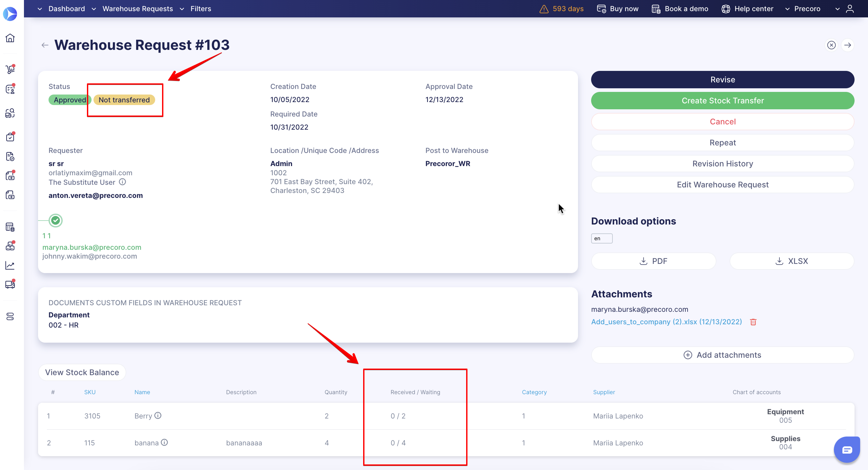Screen dimensions: 868x470
Task: Open the line chart reports sidebar icon
Action: (x=10, y=265)
